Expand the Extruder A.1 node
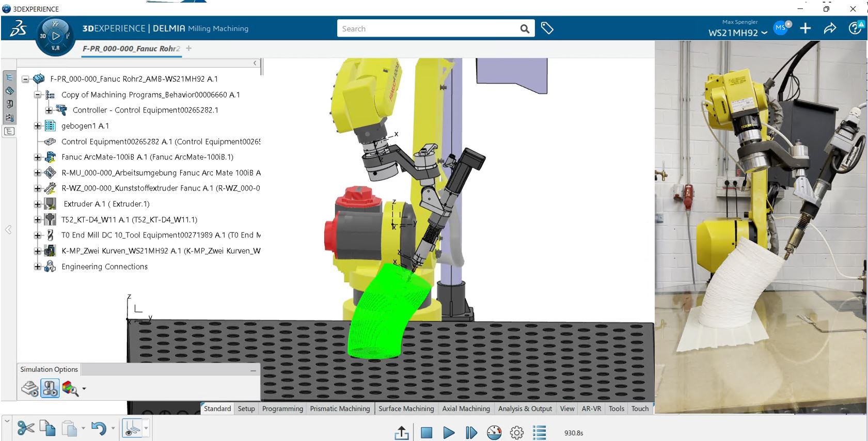Viewport: 868px width, 441px height. coord(37,204)
